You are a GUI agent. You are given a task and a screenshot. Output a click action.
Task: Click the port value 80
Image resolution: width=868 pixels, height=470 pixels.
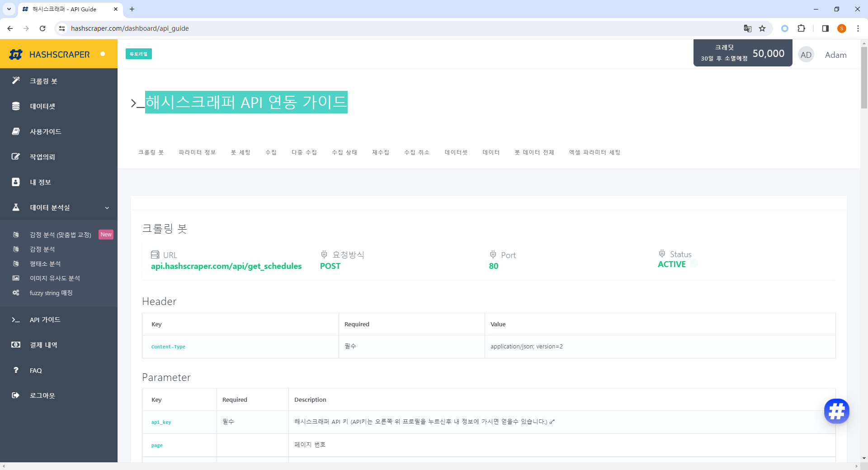pyautogui.click(x=493, y=266)
